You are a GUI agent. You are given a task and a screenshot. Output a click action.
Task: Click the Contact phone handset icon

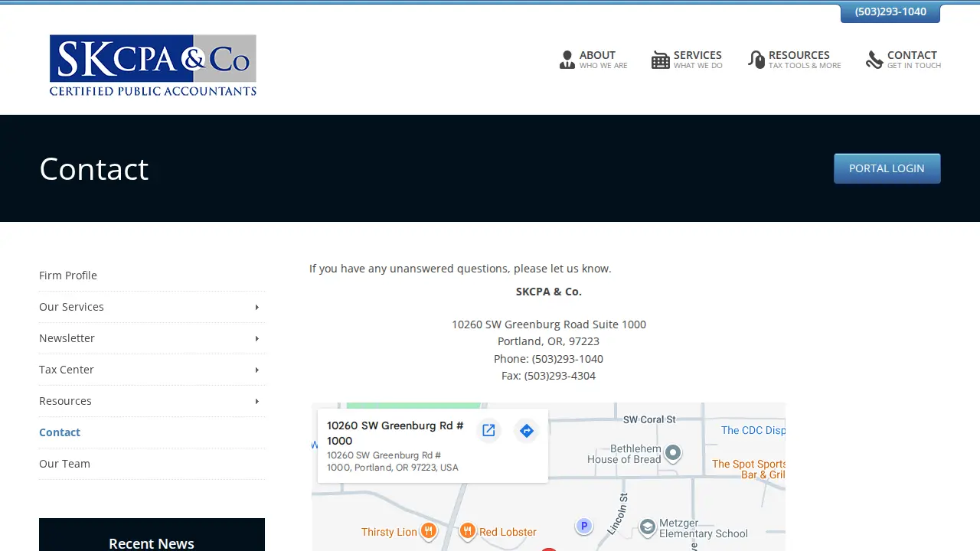click(x=874, y=60)
